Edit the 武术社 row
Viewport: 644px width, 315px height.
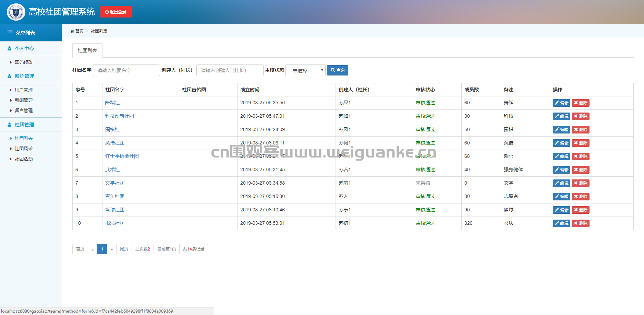[x=561, y=170]
